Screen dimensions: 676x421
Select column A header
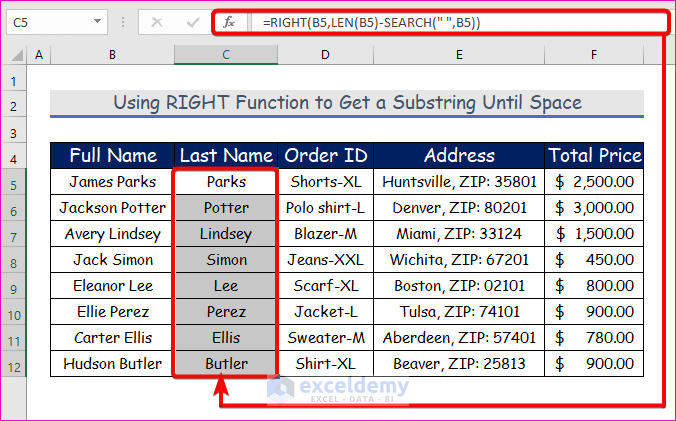39,55
